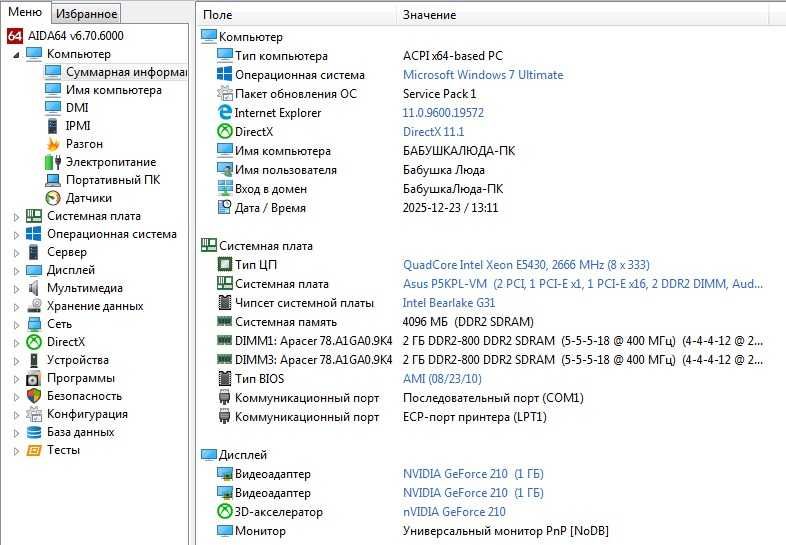Click the AIDA64 red root icon

coord(15,36)
